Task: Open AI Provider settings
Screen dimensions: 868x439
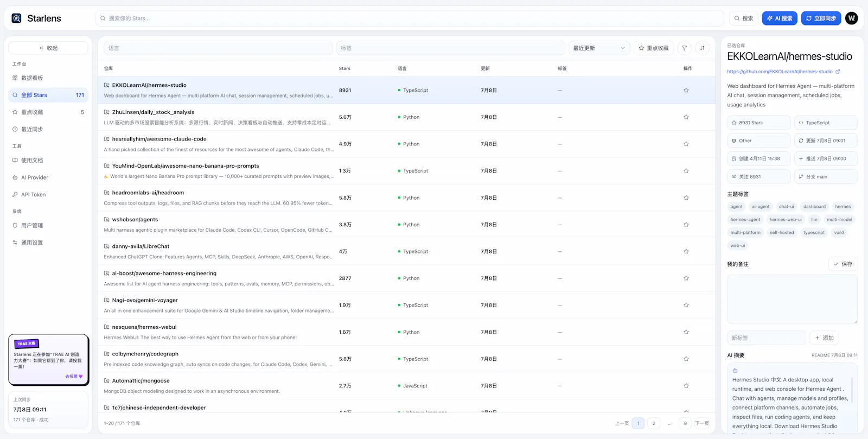Action: (48, 177)
